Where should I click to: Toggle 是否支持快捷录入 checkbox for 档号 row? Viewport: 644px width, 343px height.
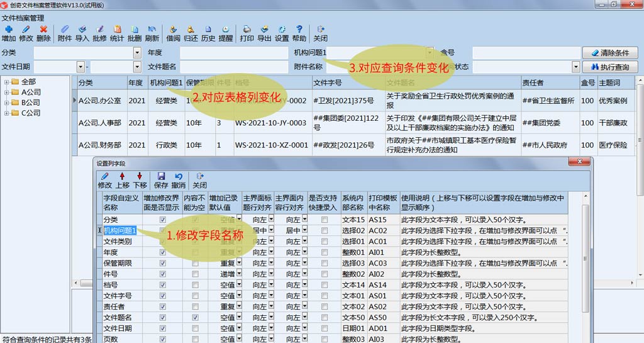(325, 285)
